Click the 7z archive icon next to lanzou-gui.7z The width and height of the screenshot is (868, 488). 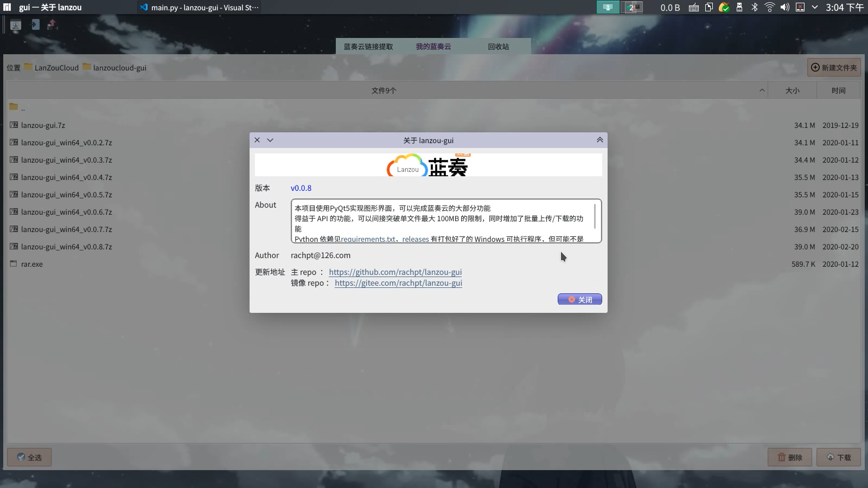click(x=14, y=125)
